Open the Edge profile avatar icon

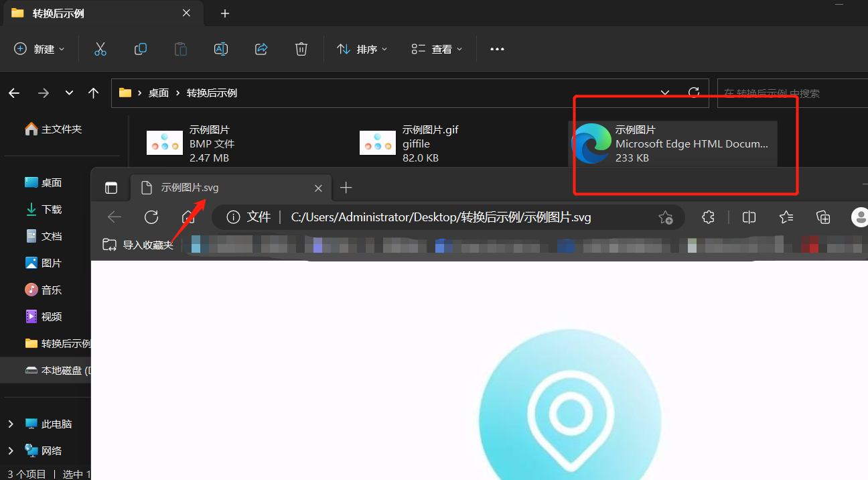859,217
